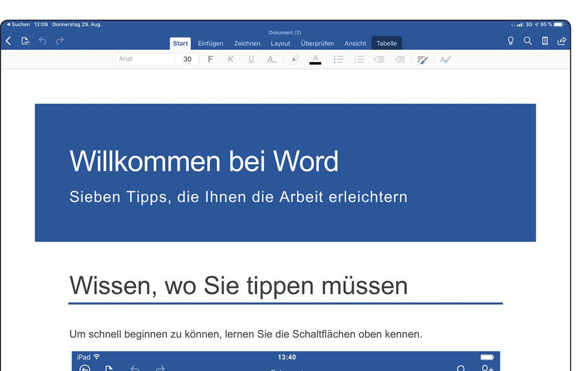
Task: Open the Überprüfen tab
Action: (x=317, y=43)
